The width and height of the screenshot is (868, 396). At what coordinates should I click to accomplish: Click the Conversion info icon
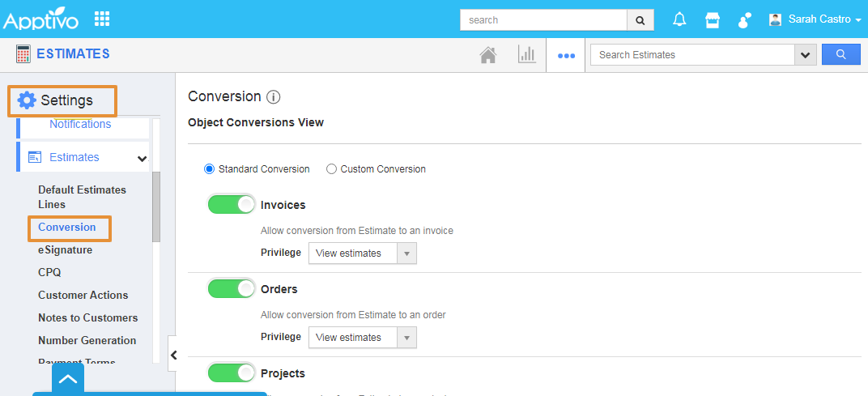[274, 97]
